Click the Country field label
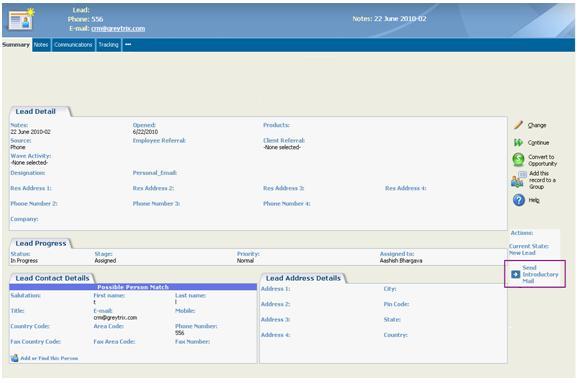578x383 pixels. (396, 335)
